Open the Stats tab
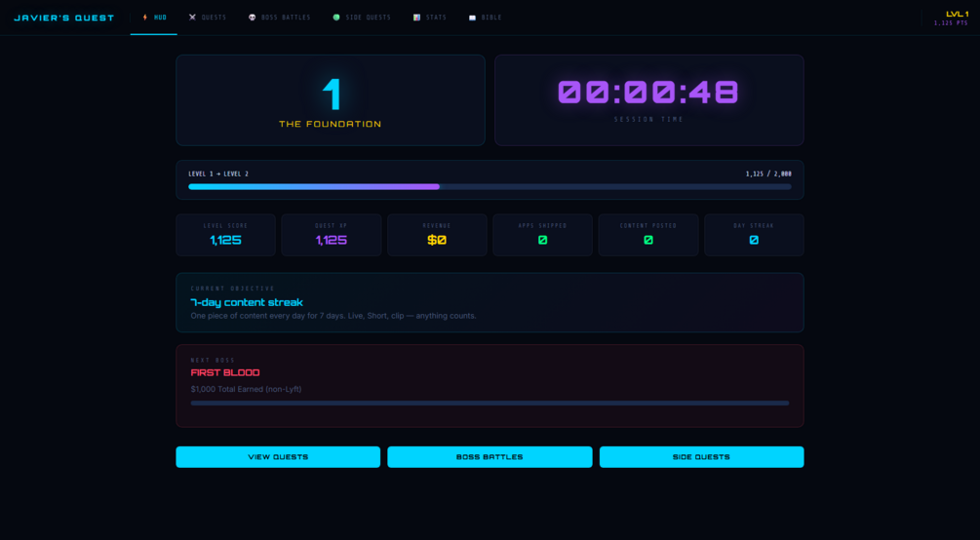The image size is (980, 540). [429, 18]
